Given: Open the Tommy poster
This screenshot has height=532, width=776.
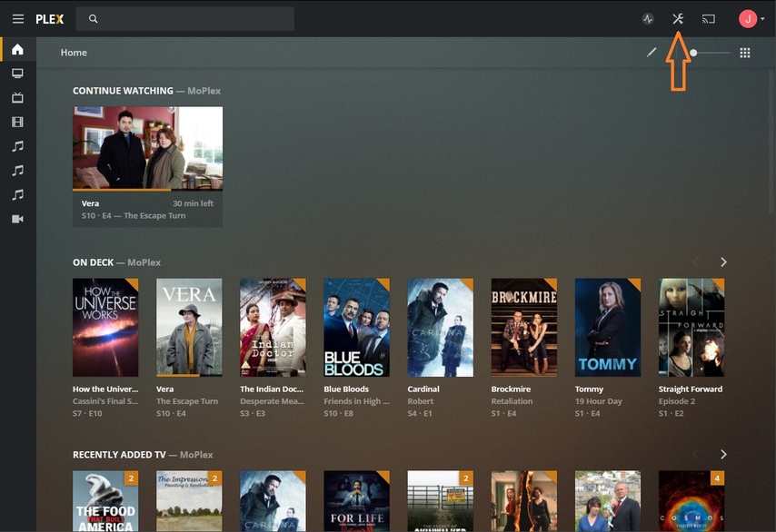Looking at the screenshot, I should 608,328.
